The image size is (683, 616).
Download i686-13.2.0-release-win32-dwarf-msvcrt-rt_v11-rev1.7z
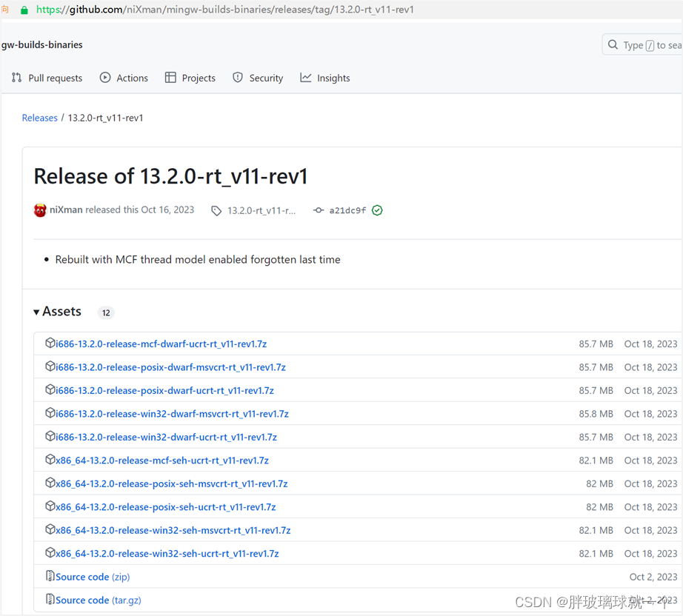click(x=172, y=414)
